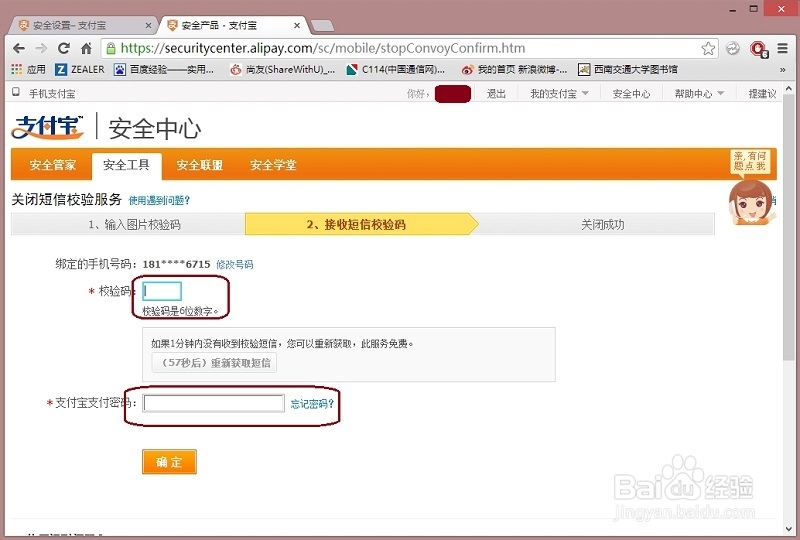Open a new tab button
Screen dimensions: 800x540
tap(322, 26)
